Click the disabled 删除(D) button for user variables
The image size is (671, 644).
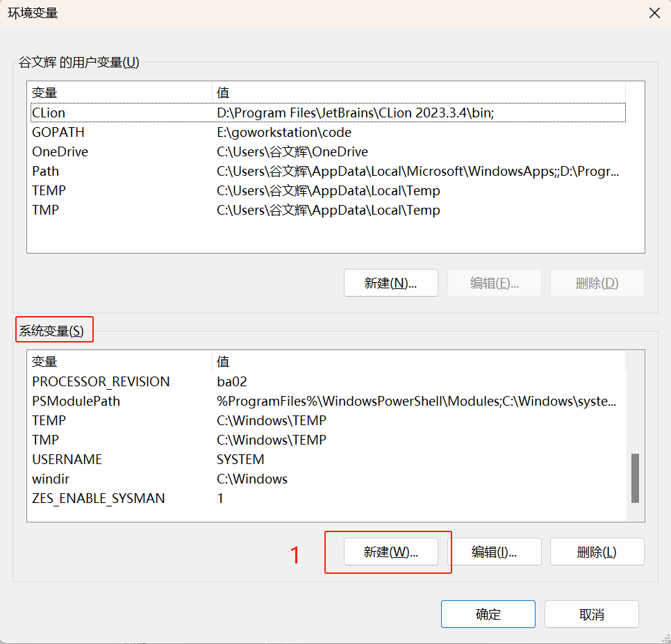[597, 283]
